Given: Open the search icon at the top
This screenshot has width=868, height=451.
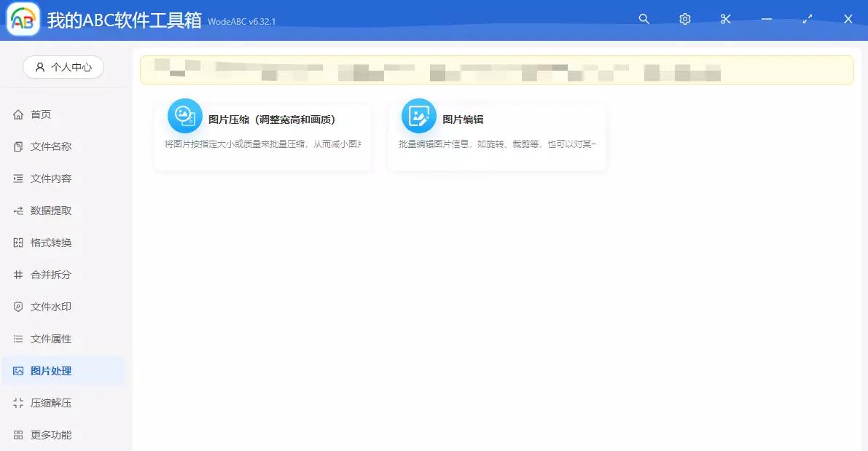Looking at the screenshot, I should click(x=644, y=19).
